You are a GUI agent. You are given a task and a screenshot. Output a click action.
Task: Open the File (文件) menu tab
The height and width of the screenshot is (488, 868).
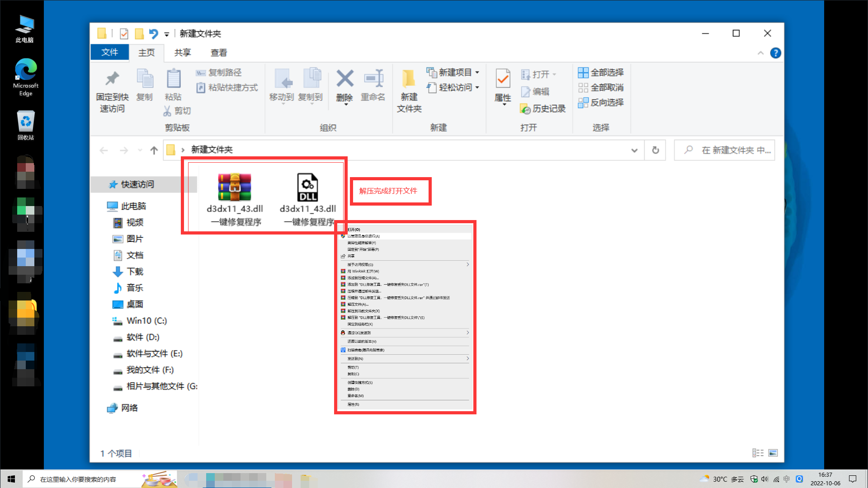(109, 52)
